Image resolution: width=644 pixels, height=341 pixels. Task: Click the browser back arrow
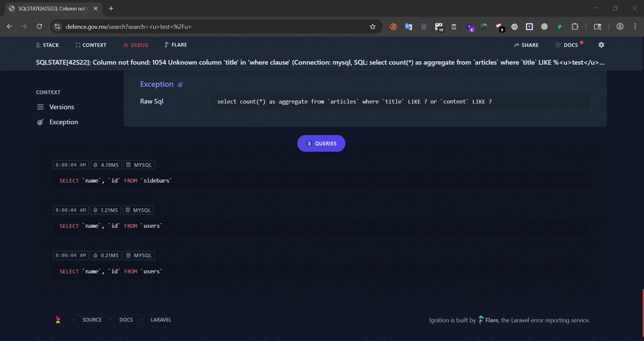coord(10,26)
